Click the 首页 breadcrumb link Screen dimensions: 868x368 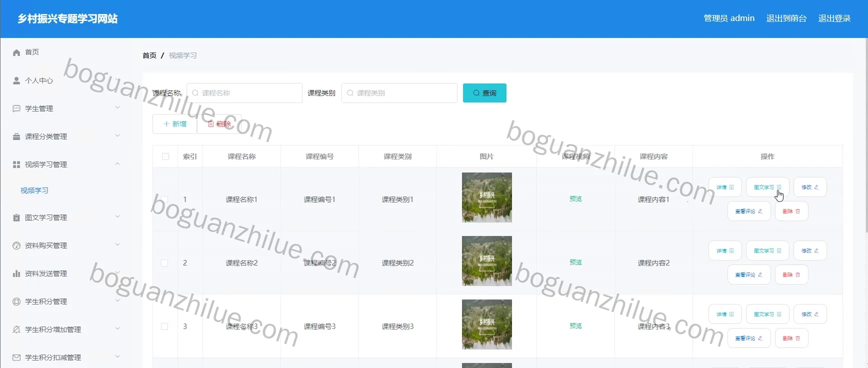pyautogui.click(x=149, y=55)
